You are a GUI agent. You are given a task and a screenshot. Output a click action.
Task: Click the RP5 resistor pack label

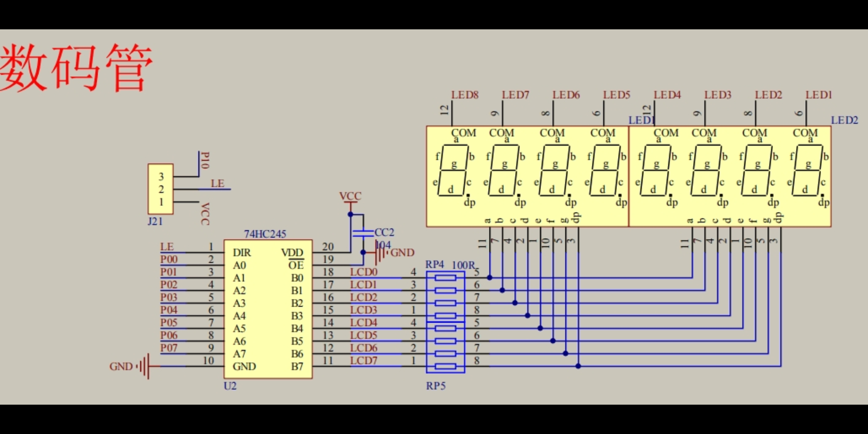[436, 386]
